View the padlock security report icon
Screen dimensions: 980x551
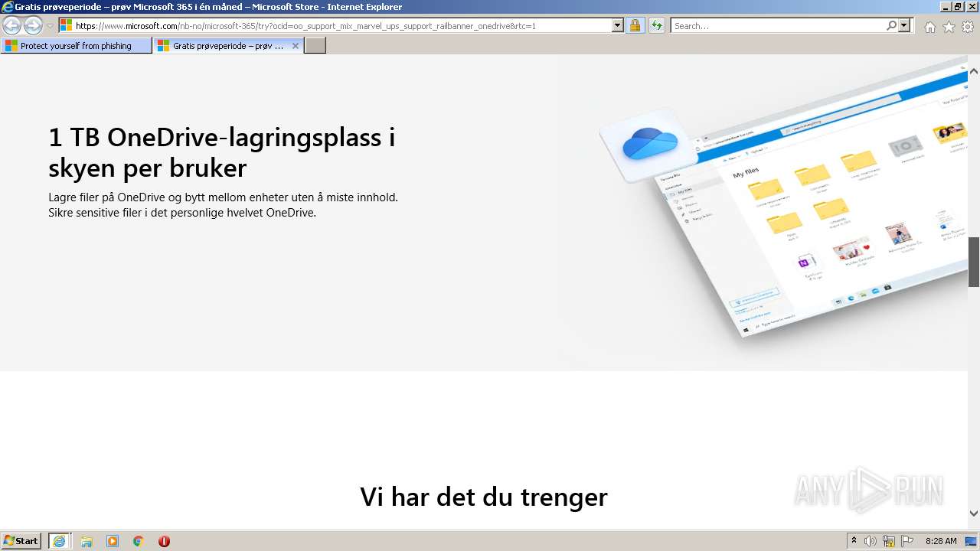coord(635,26)
